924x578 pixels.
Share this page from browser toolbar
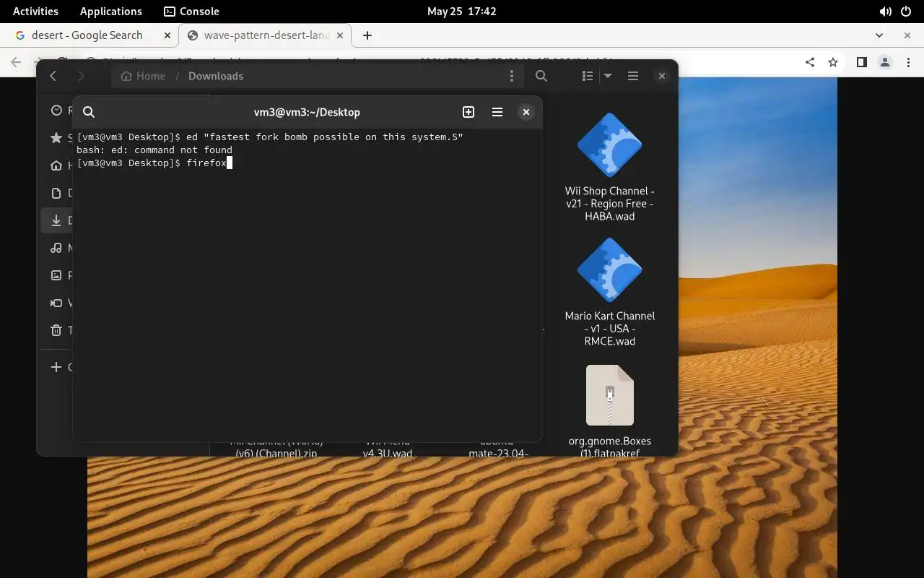pos(810,62)
